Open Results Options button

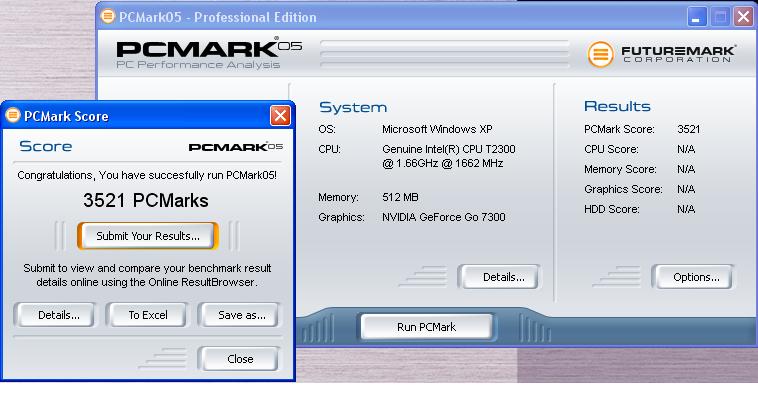coord(693,277)
